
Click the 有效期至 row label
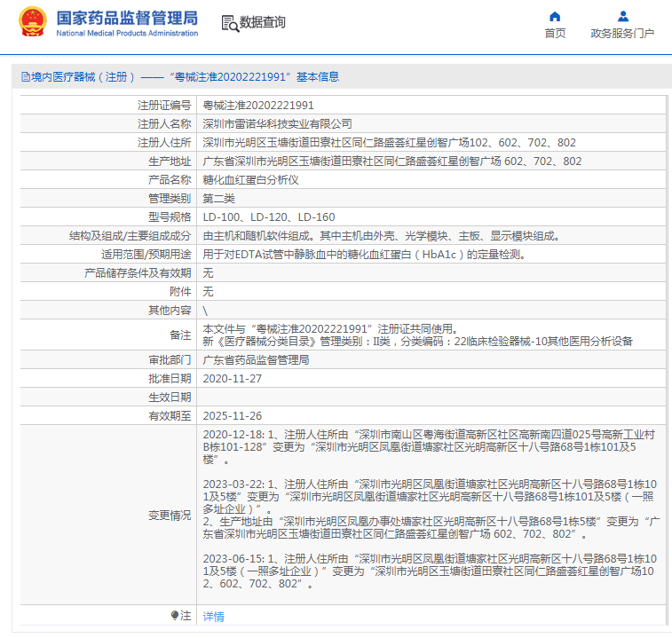click(x=170, y=415)
